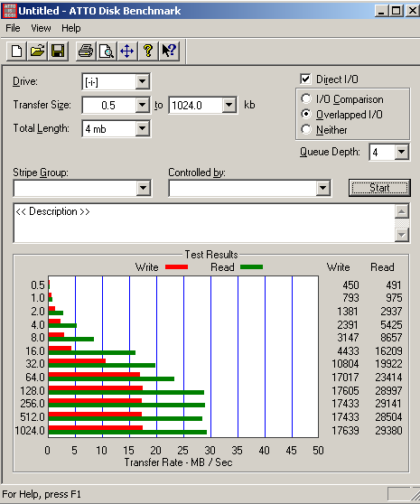
Task: Print the benchmark results
Action: click(x=86, y=51)
